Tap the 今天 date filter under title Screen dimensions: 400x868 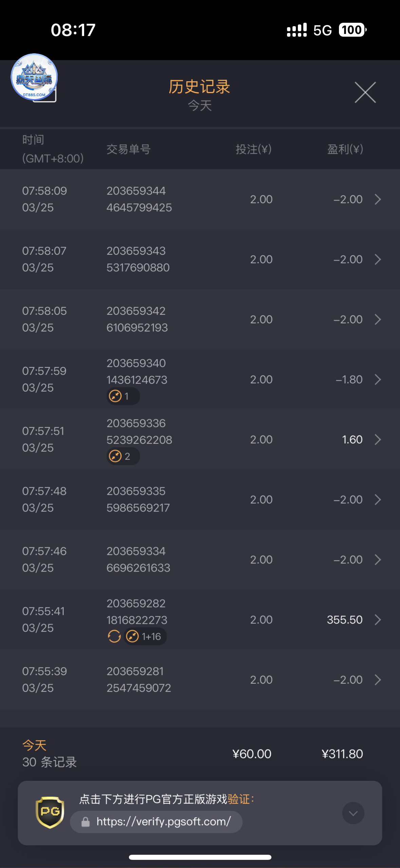click(x=200, y=106)
